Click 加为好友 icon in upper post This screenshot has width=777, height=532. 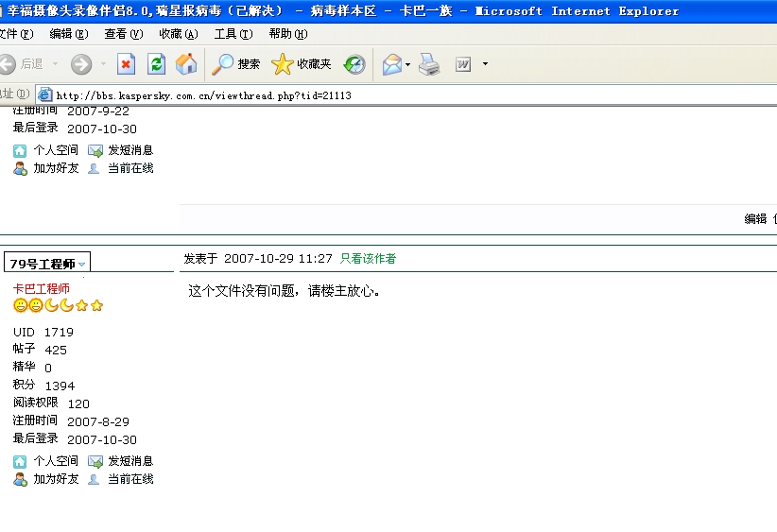coord(20,169)
